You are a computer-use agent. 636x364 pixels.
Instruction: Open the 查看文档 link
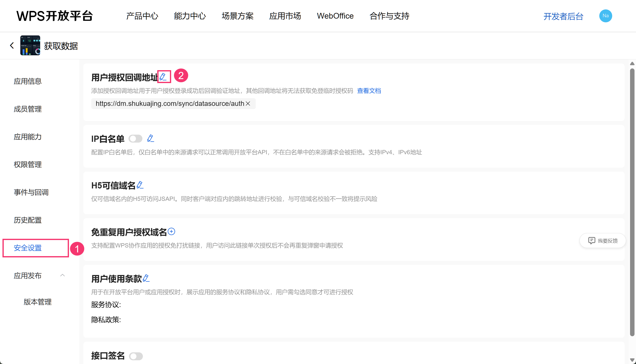369,91
